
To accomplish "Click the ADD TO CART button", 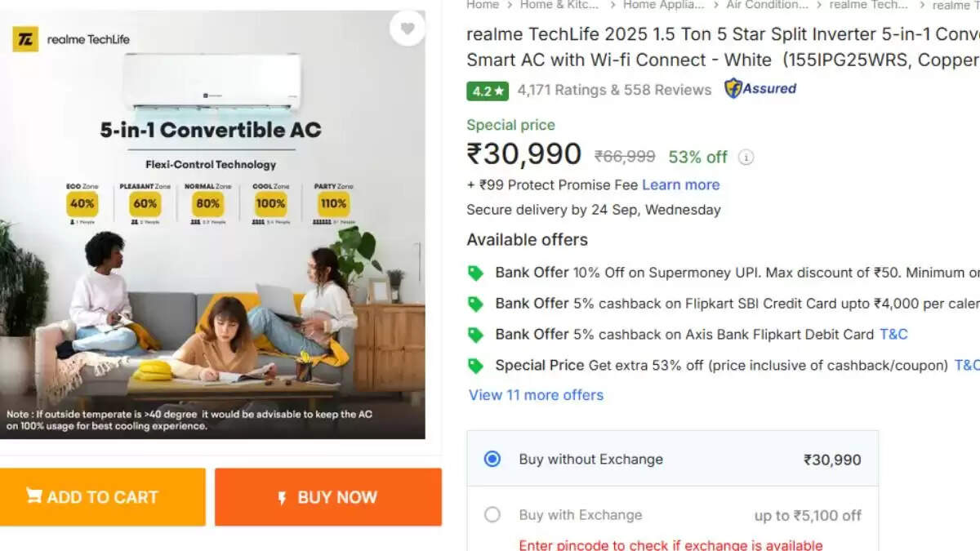I will pyautogui.click(x=102, y=497).
